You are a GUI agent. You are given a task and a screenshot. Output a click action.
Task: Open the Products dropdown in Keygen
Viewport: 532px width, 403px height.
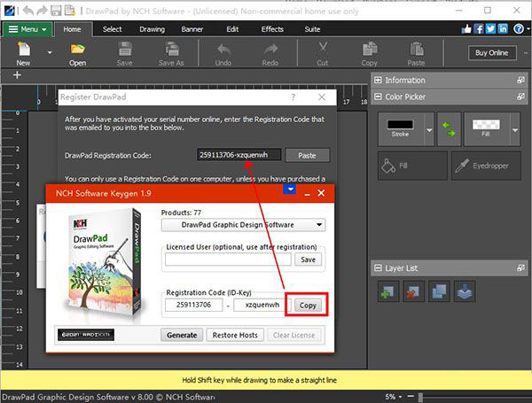point(243,225)
